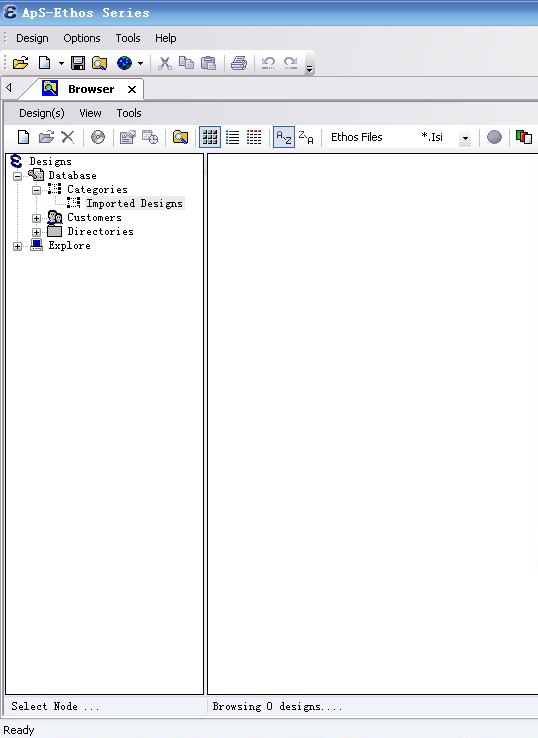This screenshot has height=738, width=538.
Task: Click the browse folder icon in main toolbar
Action: point(99,63)
